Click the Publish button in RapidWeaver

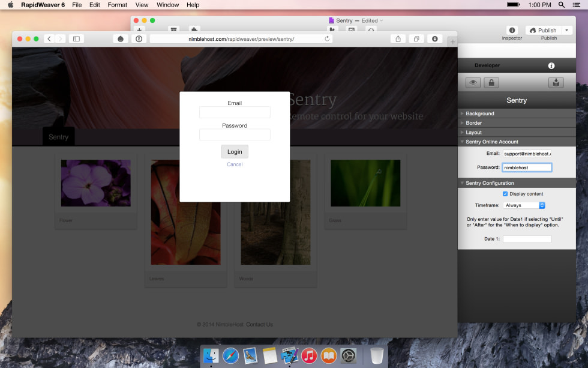coord(544,31)
